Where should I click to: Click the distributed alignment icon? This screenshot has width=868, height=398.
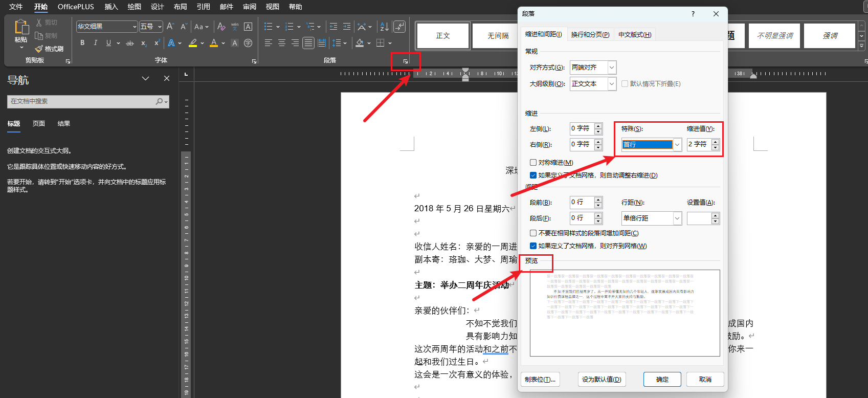click(321, 43)
